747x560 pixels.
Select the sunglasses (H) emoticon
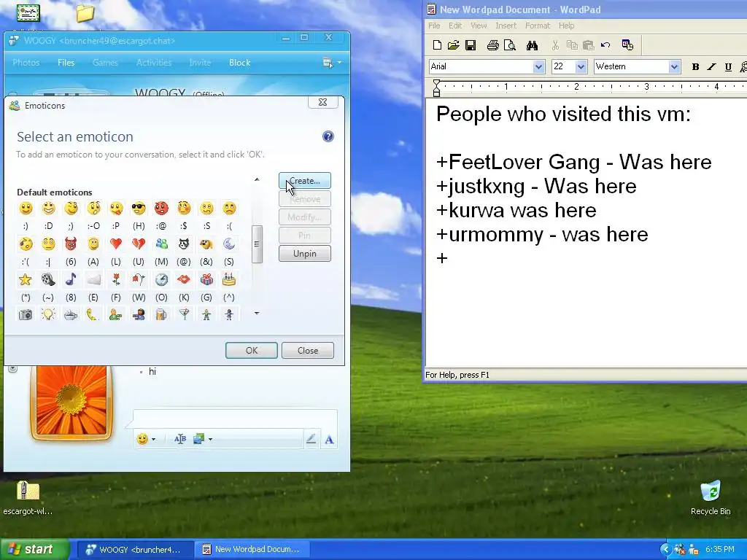[139, 208]
